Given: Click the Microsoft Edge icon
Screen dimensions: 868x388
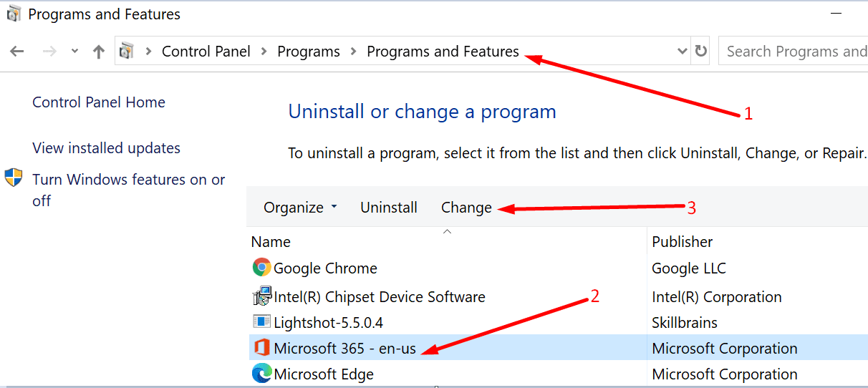Looking at the screenshot, I should (262, 374).
